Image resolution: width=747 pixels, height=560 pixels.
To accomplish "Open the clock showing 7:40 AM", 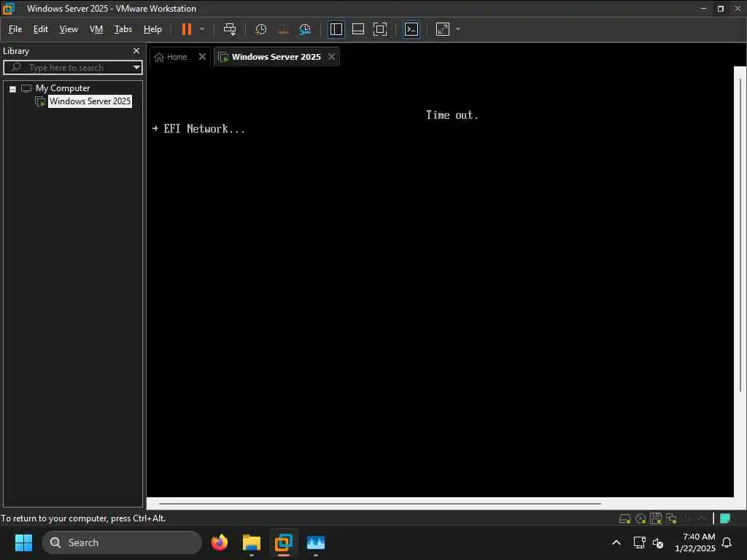I will click(x=695, y=542).
